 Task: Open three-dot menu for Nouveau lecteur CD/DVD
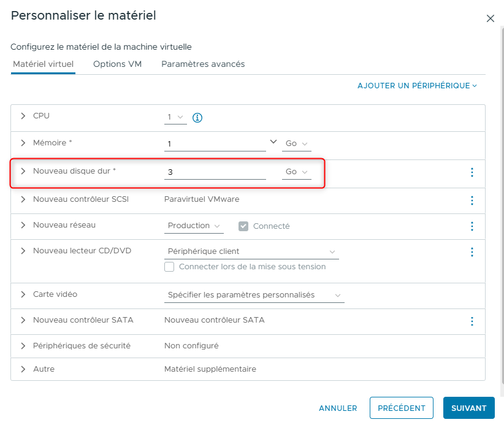pyautogui.click(x=472, y=251)
